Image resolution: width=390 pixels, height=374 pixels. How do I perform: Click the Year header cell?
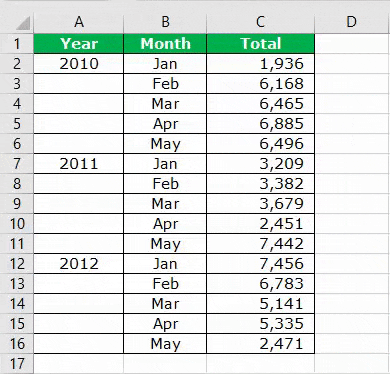click(x=79, y=44)
